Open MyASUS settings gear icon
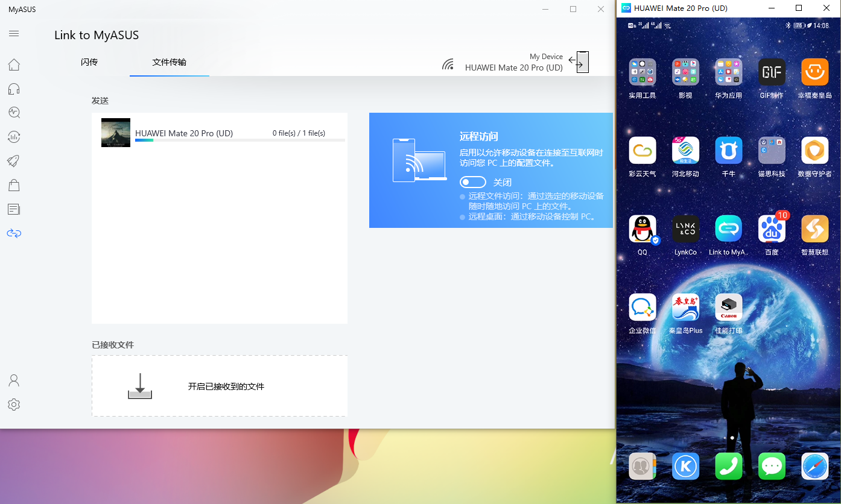This screenshot has width=841, height=504. click(14, 405)
